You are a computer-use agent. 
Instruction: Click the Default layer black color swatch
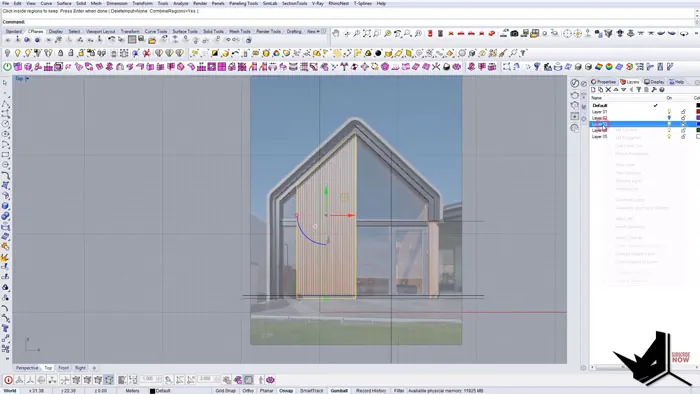pos(697,105)
